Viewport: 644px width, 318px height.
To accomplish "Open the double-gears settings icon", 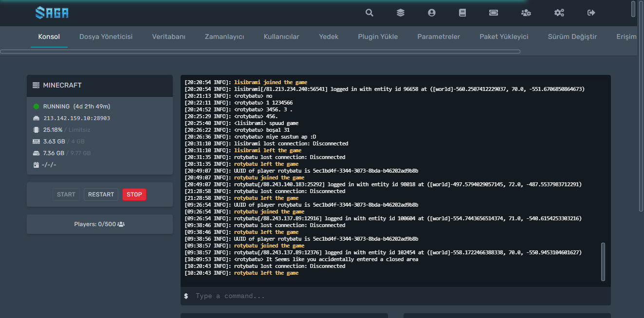I will pos(559,13).
